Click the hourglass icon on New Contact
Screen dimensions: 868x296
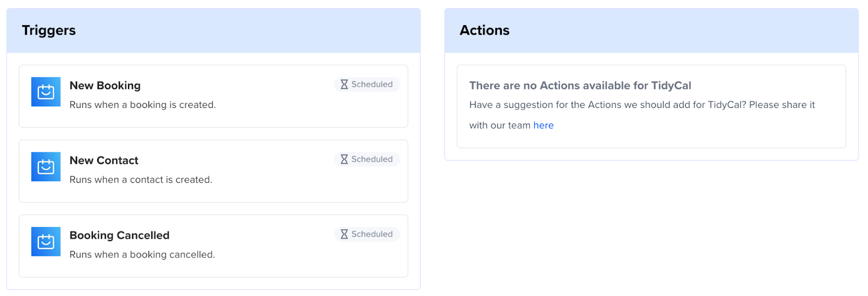344,159
